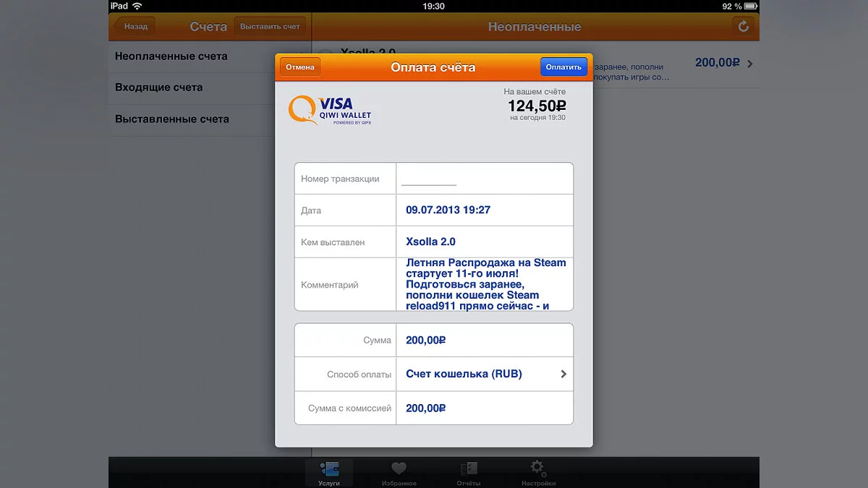Tap the Xsolla 2.0 issuer value
Image resolution: width=868 pixels, height=488 pixels.
pyautogui.click(x=430, y=242)
